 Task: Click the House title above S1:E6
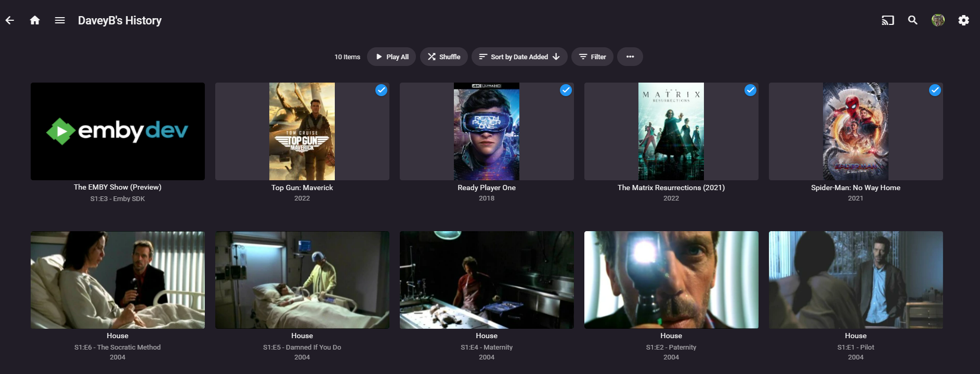117,336
